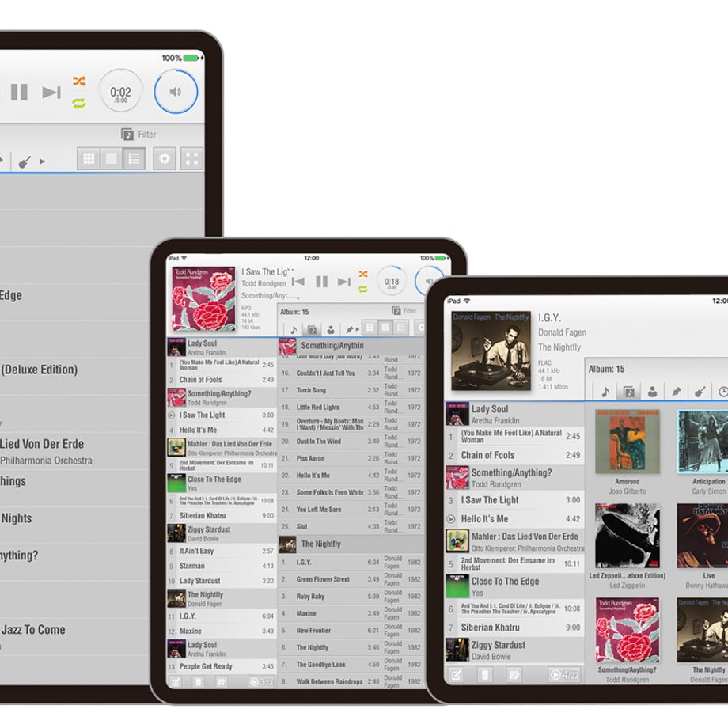Switch to list view on left iPad
This screenshot has height=728, width=728.
[135, 159]
